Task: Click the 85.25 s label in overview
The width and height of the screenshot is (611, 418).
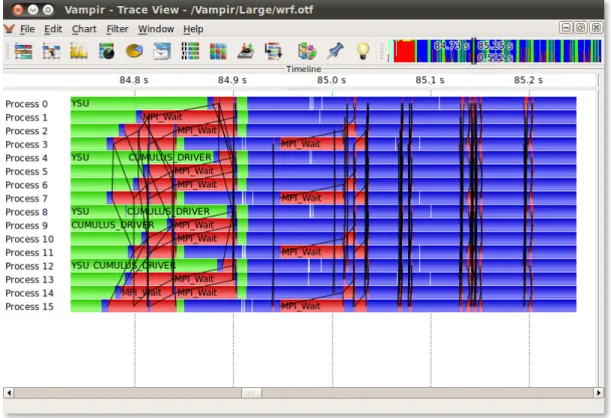Action: [495, 46]
